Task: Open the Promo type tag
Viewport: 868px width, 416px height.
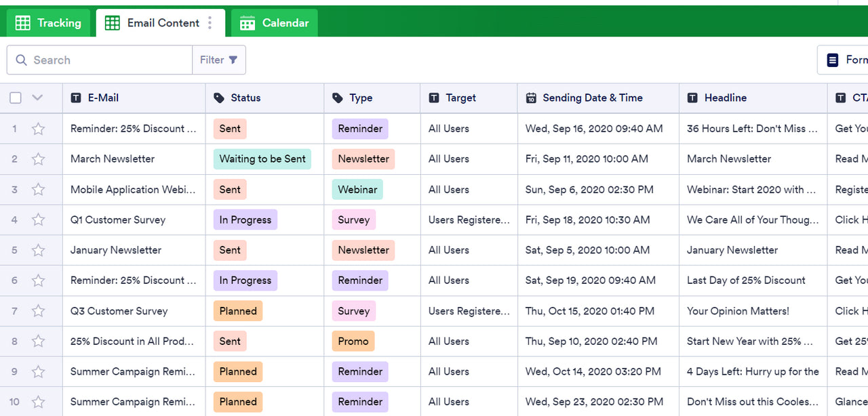Action: [353, 341]
